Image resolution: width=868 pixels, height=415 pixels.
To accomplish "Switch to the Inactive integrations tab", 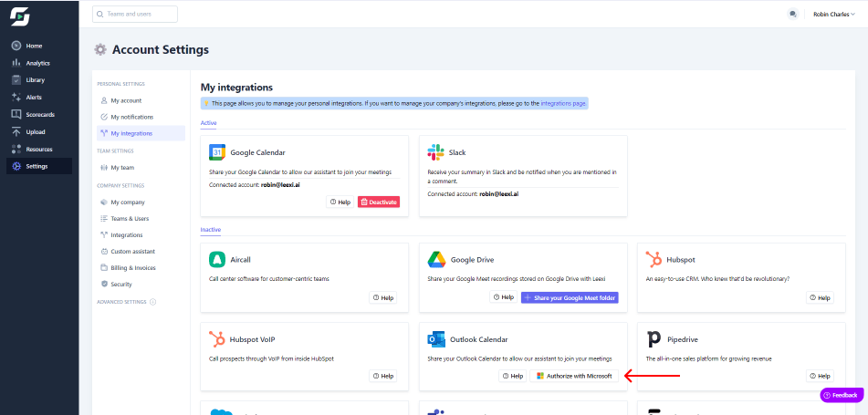I will click(x=211, y=230).
